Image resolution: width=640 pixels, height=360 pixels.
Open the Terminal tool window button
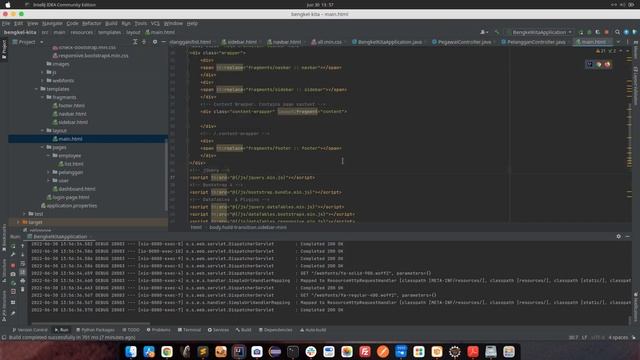point(189,330)
